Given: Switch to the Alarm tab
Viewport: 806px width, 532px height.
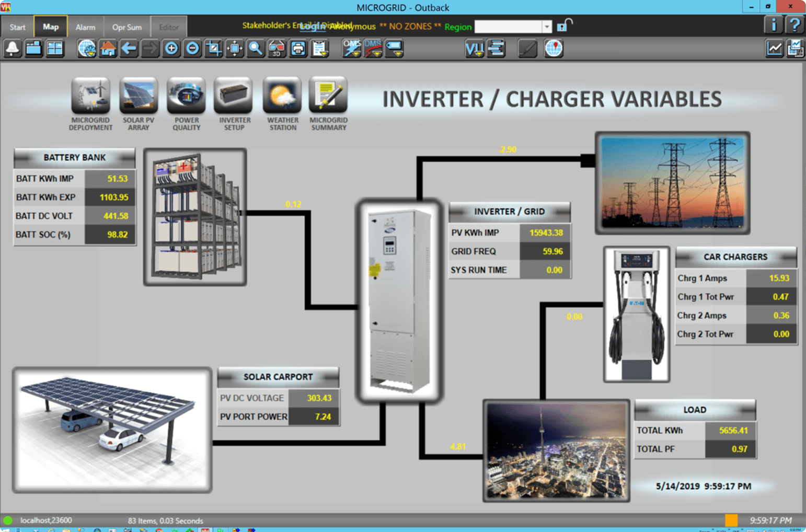Looking at the screenshot, I should tap(85, 27).
